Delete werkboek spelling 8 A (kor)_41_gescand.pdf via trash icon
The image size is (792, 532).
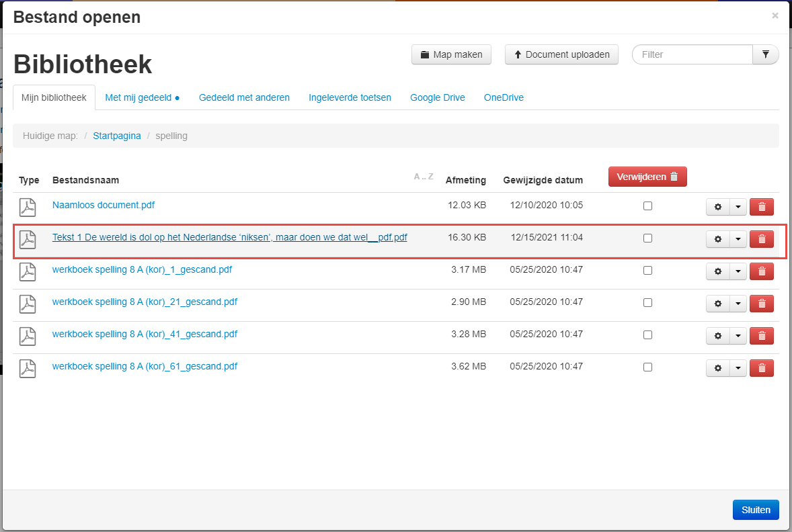pyautogui.click(x=762, y=336)
